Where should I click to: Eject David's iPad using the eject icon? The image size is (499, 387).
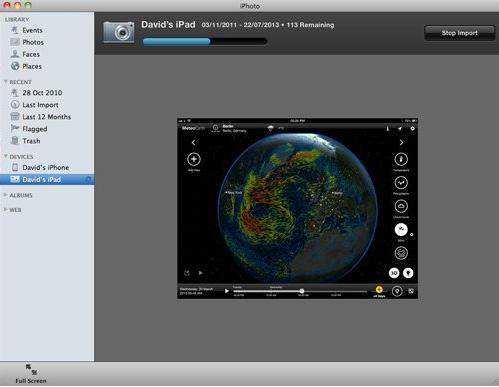[x=88, y=180]
